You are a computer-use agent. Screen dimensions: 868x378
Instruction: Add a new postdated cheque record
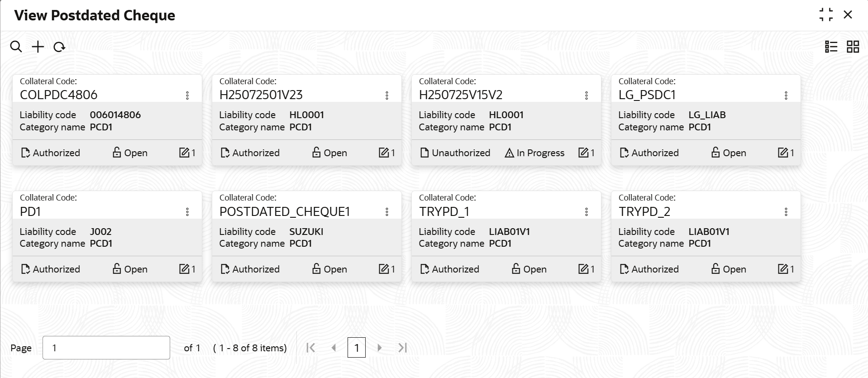(38, 47)
